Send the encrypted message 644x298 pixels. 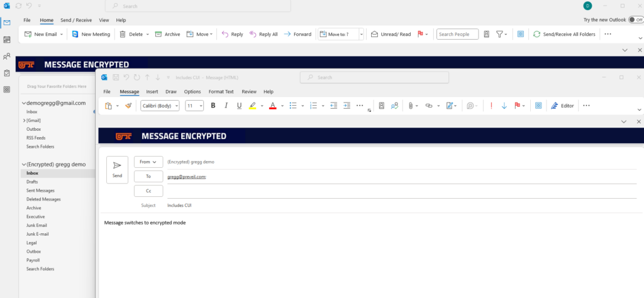(117, 170)
